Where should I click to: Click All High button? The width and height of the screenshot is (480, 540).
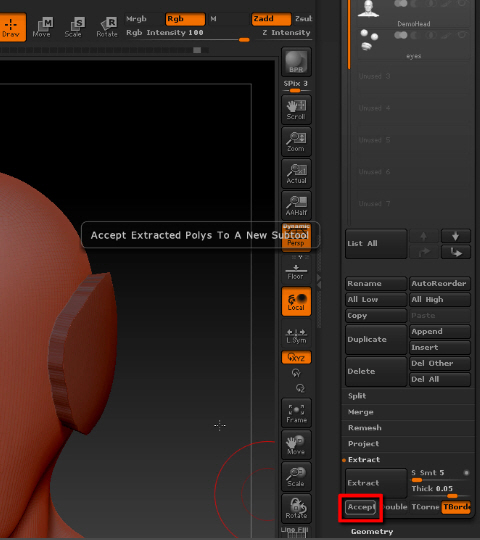(440, 299)
